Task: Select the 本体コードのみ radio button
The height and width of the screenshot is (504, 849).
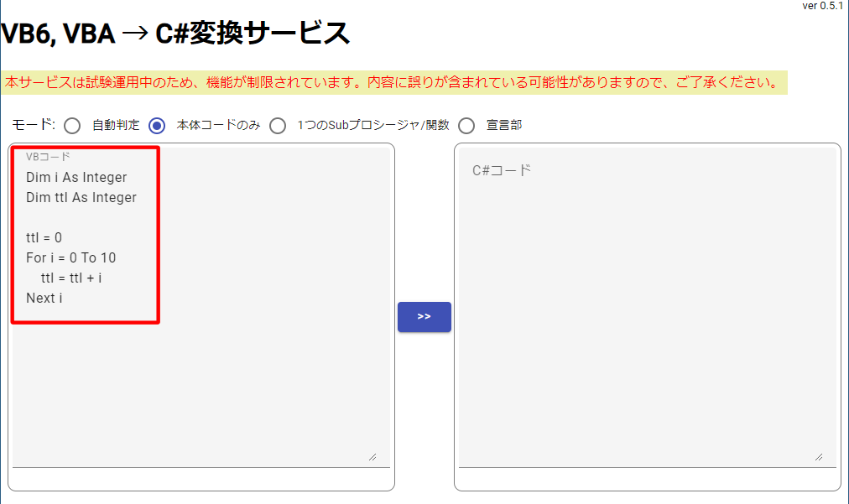Action: coord(157,126)
